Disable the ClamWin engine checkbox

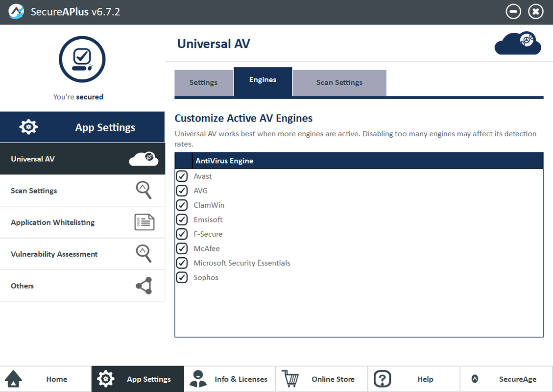pyautogui.click(x=182, y=205)
